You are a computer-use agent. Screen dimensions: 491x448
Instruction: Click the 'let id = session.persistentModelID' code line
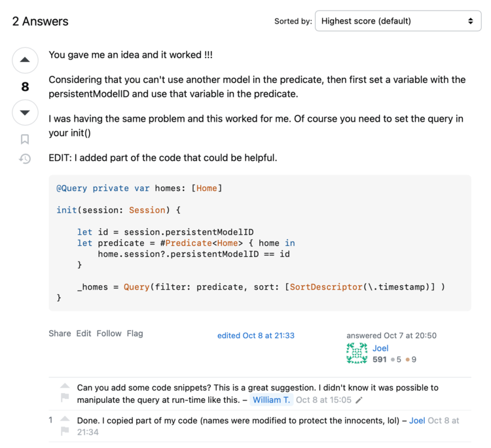166,232
